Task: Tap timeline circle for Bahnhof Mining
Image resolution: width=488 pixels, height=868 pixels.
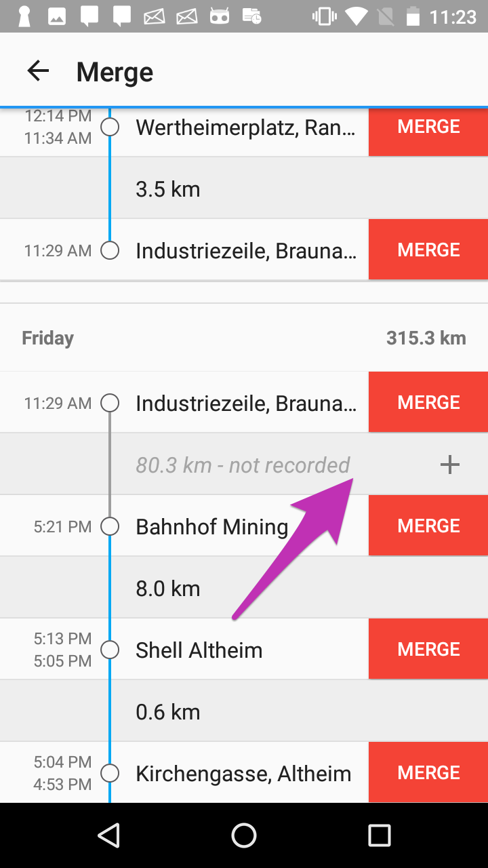Action: pyautogui.click(x=110, y=526)
